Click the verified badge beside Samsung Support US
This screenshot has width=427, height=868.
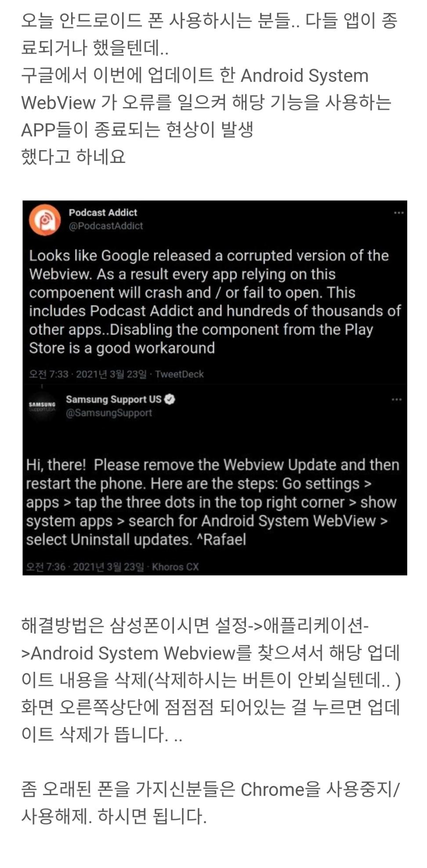(170, 399)
